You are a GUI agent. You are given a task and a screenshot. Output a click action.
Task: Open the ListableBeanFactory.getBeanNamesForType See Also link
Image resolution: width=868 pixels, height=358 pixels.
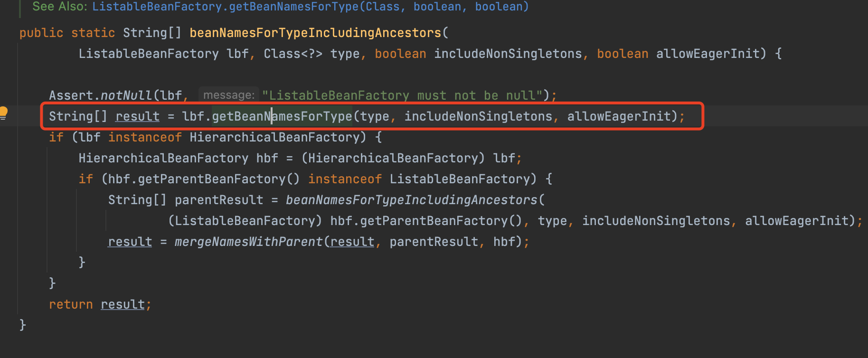click(x=310, y=7)
